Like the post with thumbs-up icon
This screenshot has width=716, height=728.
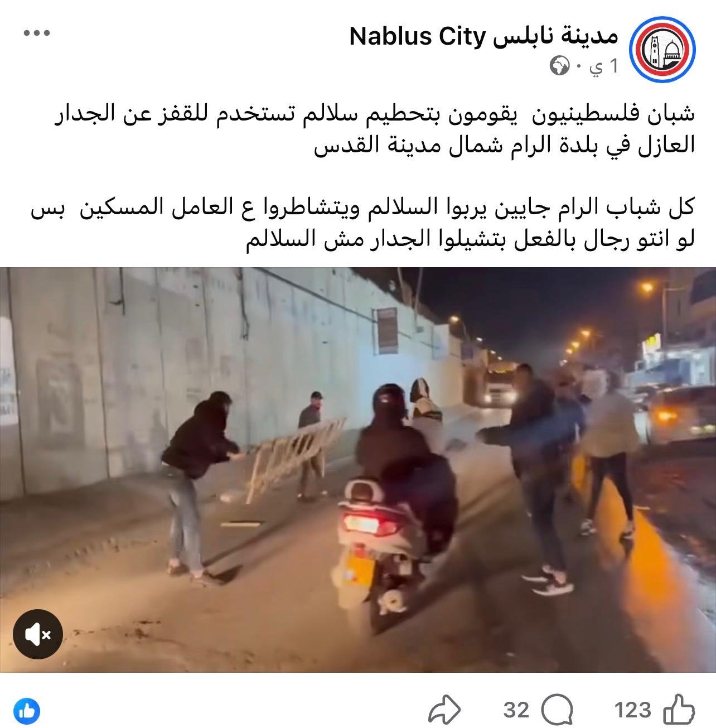coord(679,710)
